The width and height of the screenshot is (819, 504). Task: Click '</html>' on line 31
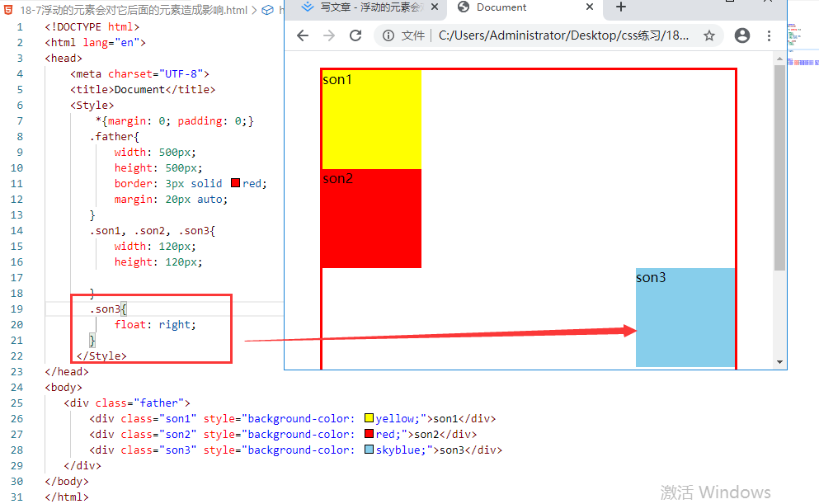pyautogui.click(x=67, y=497)
